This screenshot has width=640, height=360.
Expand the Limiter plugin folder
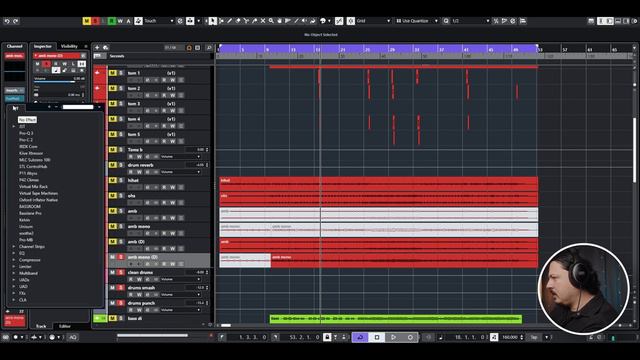point(14,267)
